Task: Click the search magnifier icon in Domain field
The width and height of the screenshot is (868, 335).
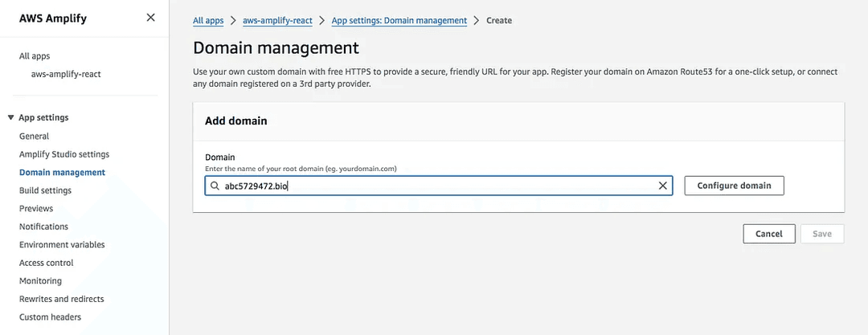Action: tap(215, 186)
